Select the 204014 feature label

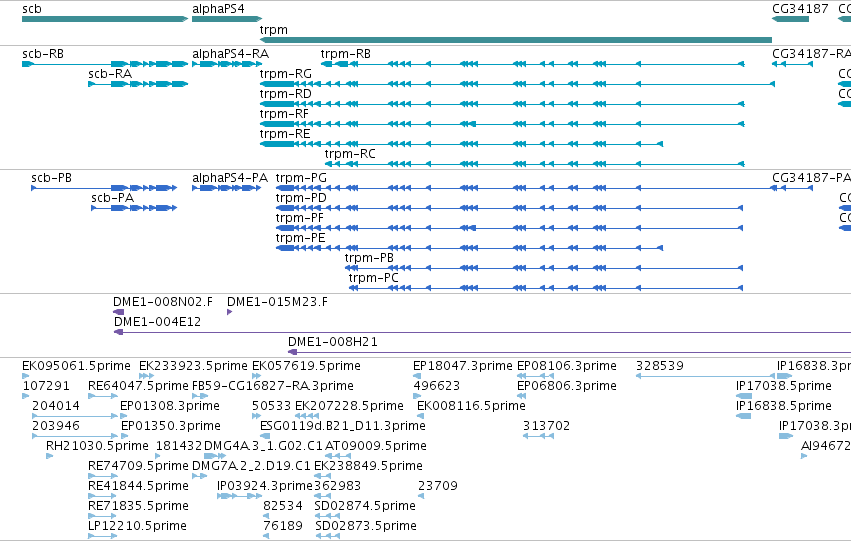click(x=56, y=406)
